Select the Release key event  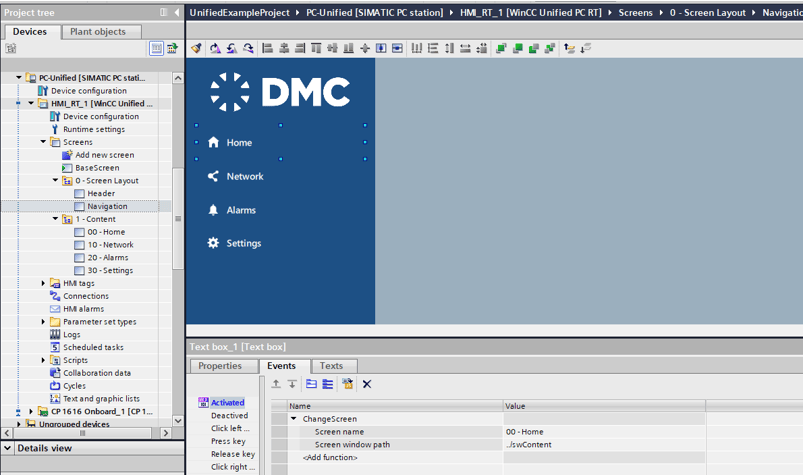coord(233,454)
